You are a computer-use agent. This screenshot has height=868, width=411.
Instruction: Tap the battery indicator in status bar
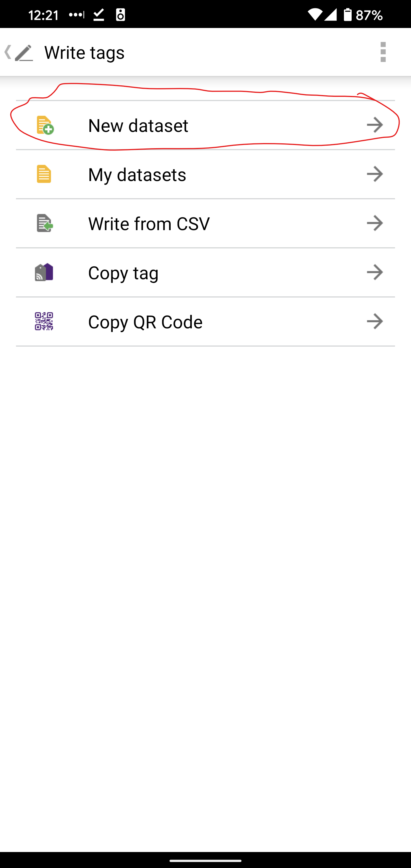pos(348,15)
